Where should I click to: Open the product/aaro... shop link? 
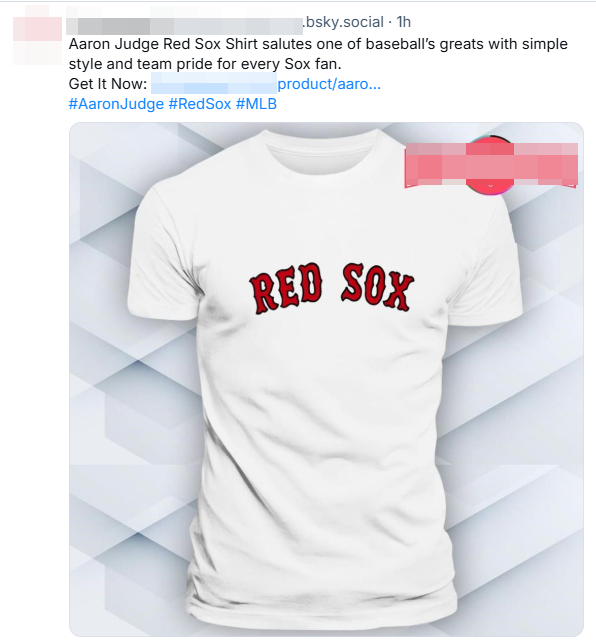coord(329,84)
